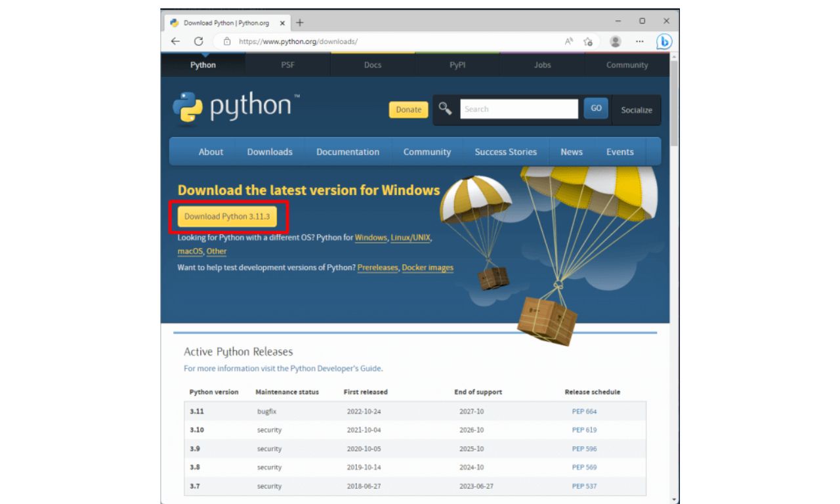Open the News navigation menu
This screenshot has height=504, width=840.
tap(572, 152)
